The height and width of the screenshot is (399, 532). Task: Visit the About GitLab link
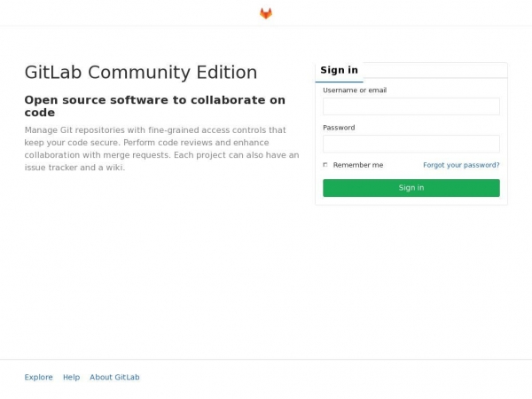pyautogui.click(x=114, y=377)
